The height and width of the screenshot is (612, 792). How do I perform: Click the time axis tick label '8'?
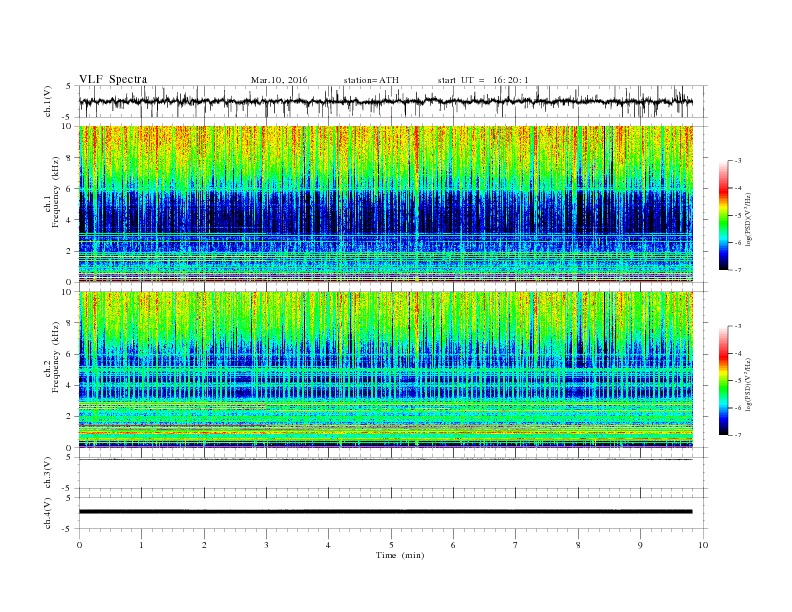click(578, 545)
